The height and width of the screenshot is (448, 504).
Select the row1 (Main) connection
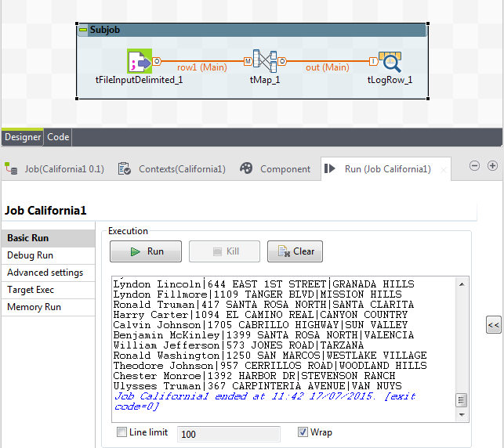point(202,67)
